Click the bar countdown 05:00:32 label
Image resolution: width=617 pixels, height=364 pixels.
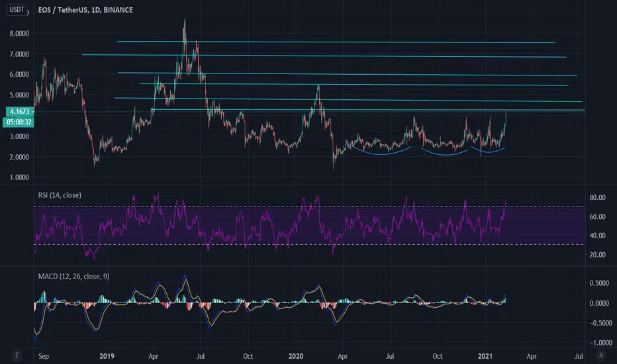(x=19, y=122)
